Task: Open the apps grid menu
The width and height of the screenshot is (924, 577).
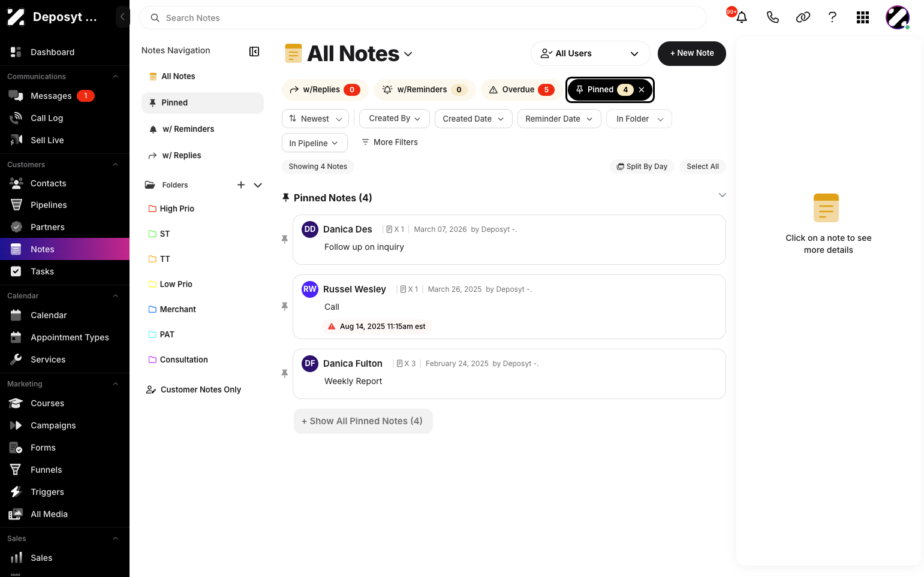Action: 863,17
